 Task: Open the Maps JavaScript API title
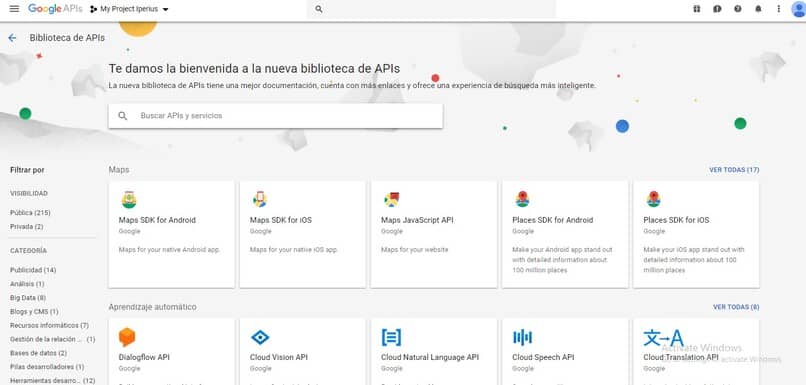417,220
